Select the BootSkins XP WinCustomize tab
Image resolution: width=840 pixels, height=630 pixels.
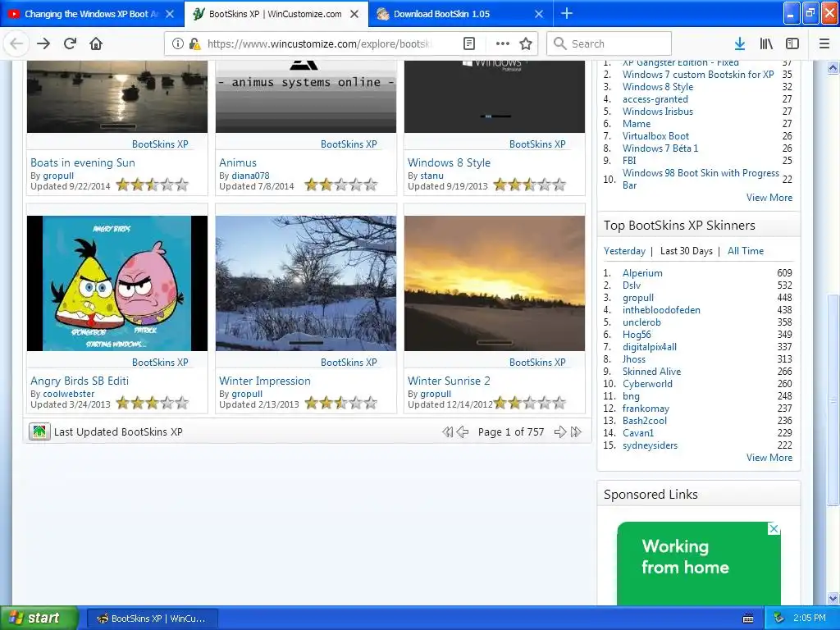click(276, 14)
